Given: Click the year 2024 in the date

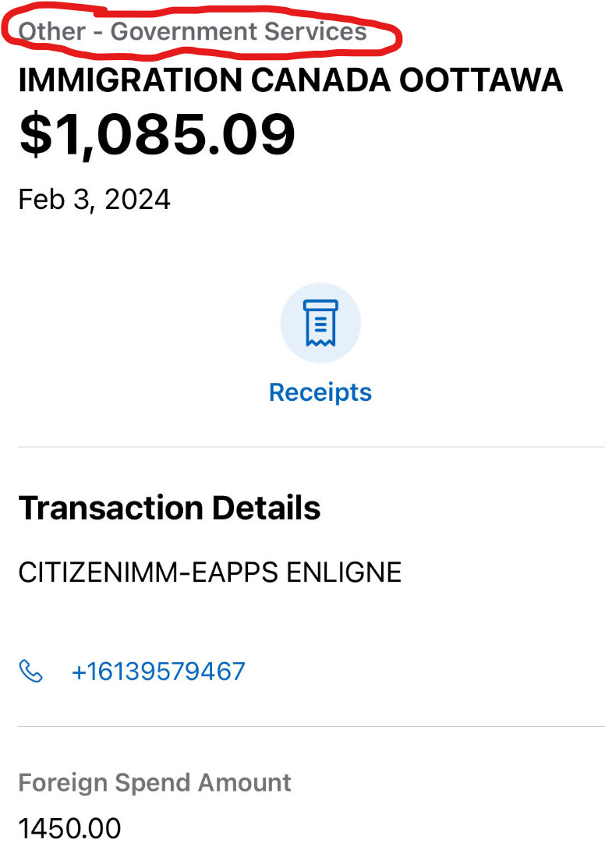Looking at the screenshot, I should (137, 199).
